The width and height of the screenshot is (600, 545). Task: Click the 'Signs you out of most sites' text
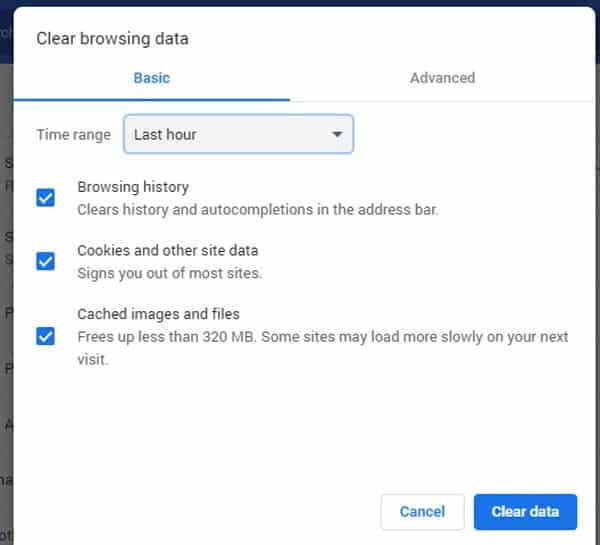(x=170, y=273)
